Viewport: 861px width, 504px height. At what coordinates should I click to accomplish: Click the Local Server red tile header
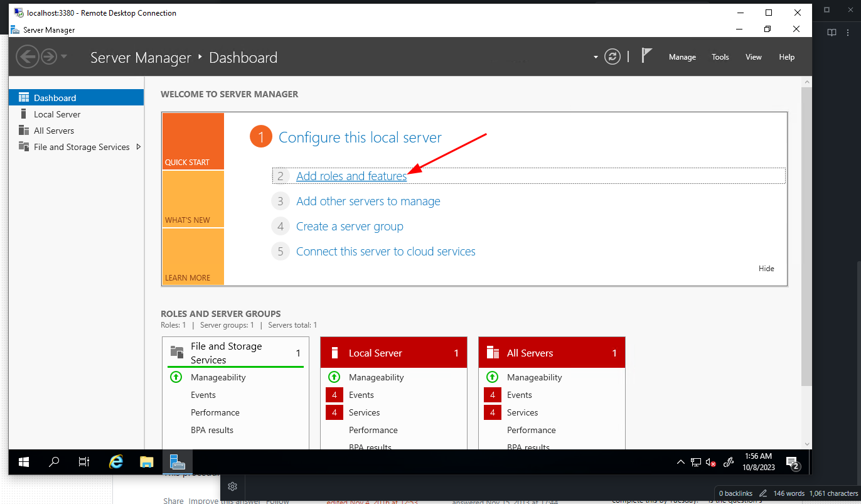393,353
